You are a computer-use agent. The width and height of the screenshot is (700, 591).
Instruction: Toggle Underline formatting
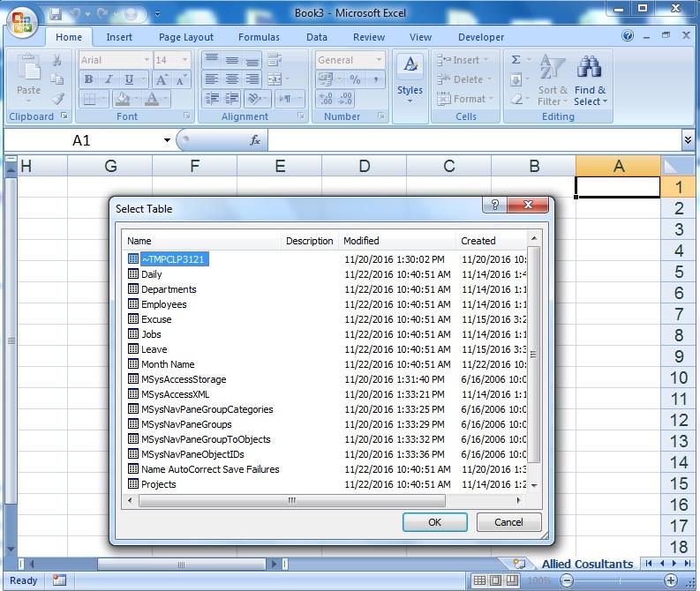(129, 79)
